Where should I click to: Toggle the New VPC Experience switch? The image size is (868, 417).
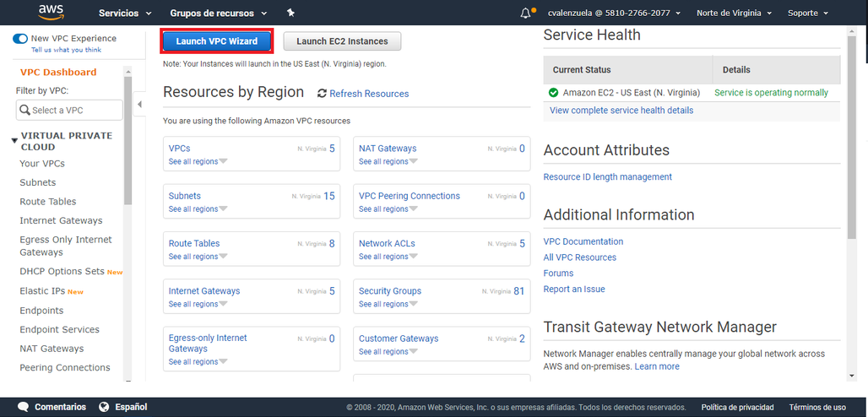20,39
